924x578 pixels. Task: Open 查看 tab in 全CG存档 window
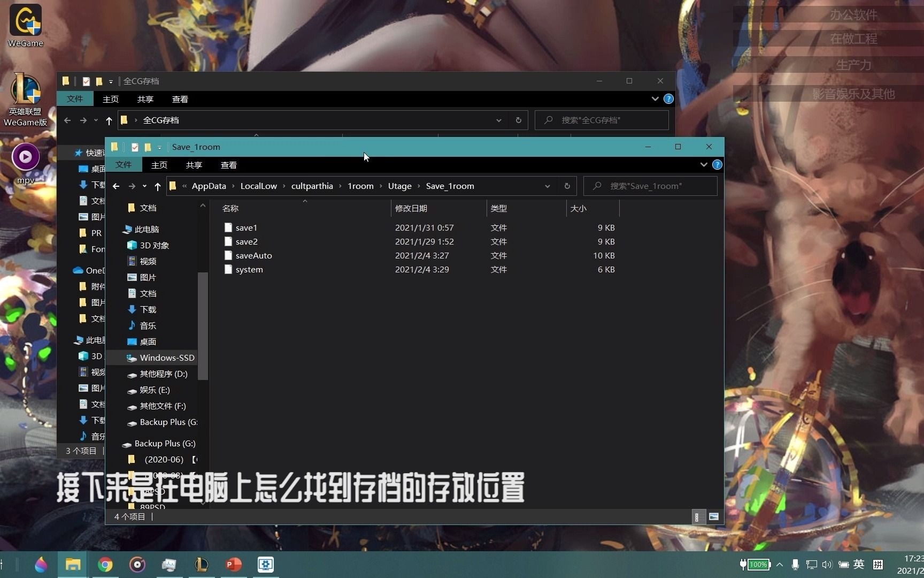(x=180, y=99)
